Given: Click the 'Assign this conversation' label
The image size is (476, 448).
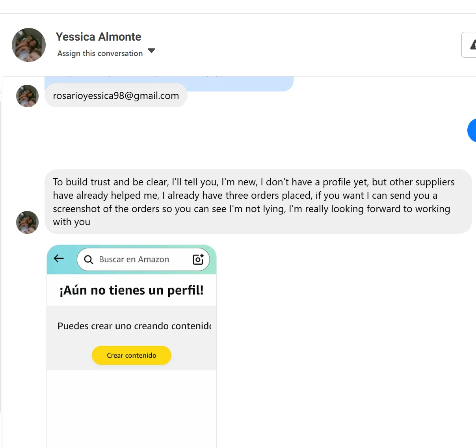Looking at the screenshot, I should pos(100,53).
